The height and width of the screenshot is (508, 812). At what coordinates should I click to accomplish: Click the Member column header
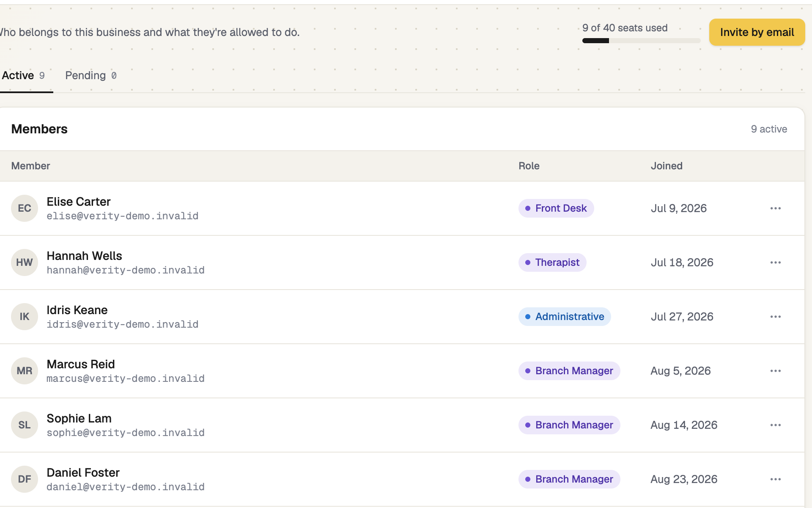pos(30,166)
